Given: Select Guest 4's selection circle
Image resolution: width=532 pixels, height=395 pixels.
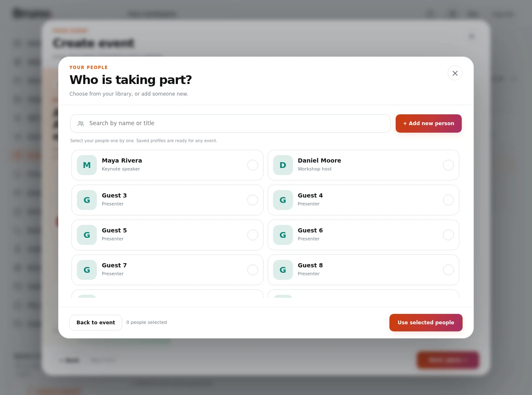Looking at the screenshot, I should 448,200.
